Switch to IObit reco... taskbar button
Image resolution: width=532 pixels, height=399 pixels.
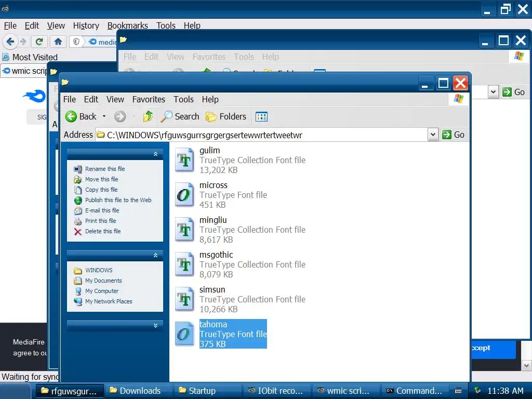click(x=277, y=391)
